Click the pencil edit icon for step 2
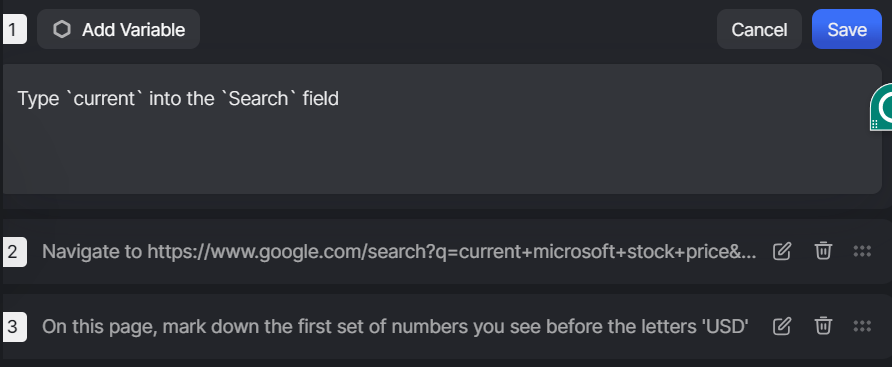The image size is (892, 367). pyautogui.click(x=782, y=251)
